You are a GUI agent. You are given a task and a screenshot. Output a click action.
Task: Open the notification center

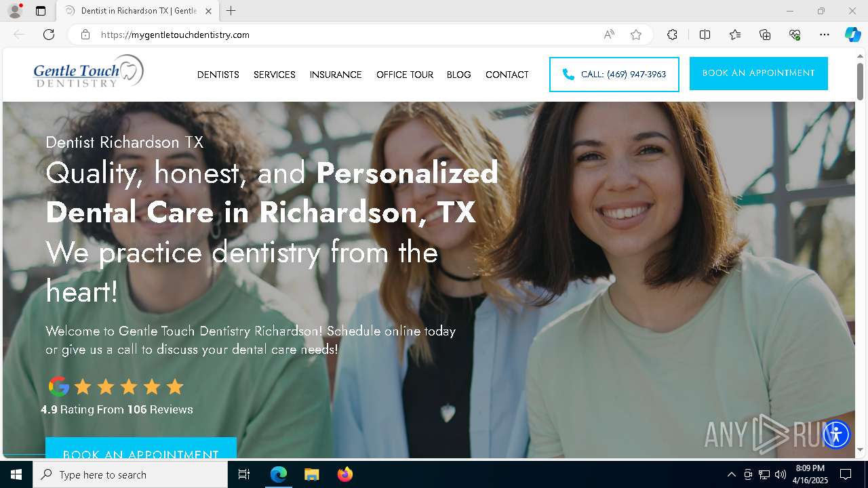pos(846,474)
